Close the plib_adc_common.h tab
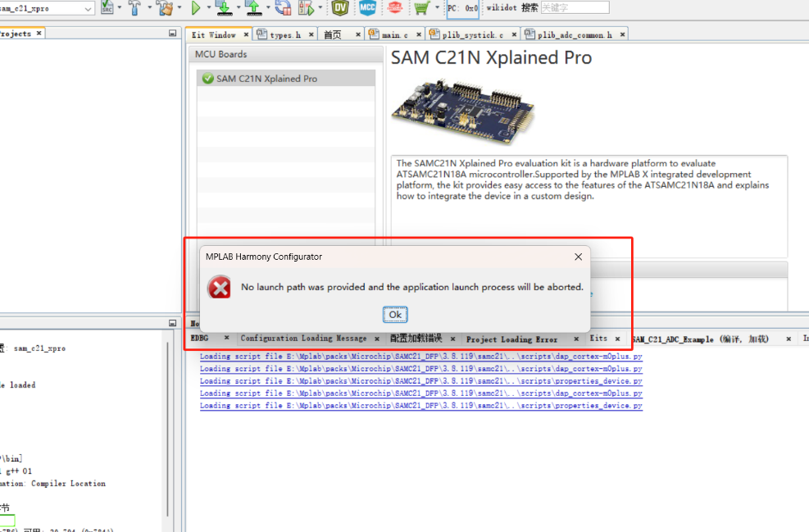 coord(622,34)
